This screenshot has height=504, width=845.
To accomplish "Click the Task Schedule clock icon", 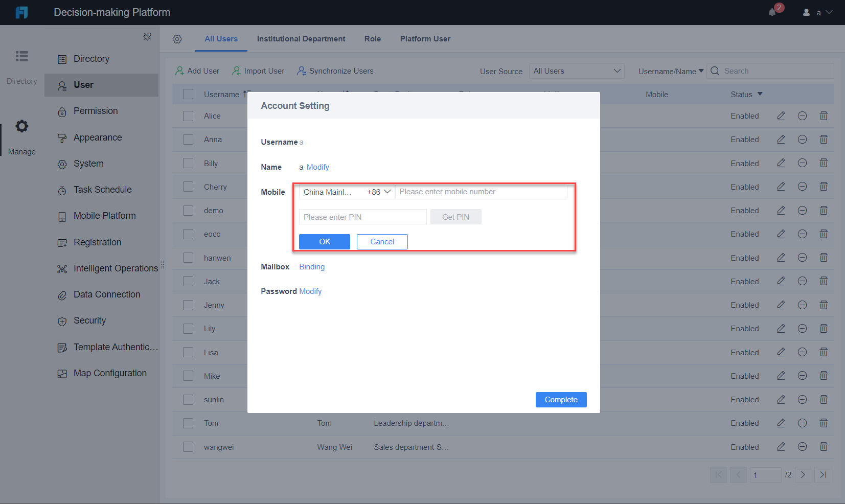I will click(62, 190).
